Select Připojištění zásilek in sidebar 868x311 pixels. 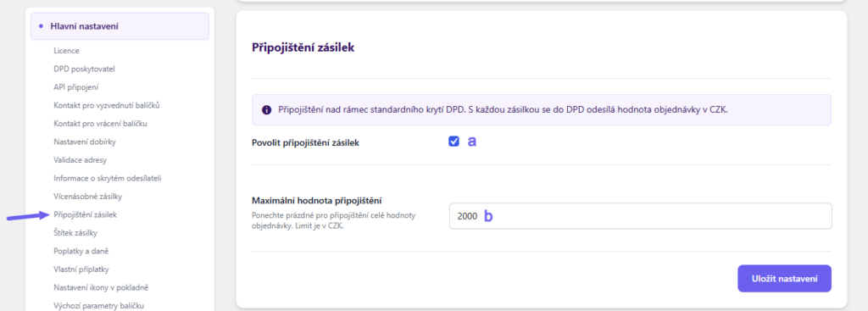tap(86, 214)
